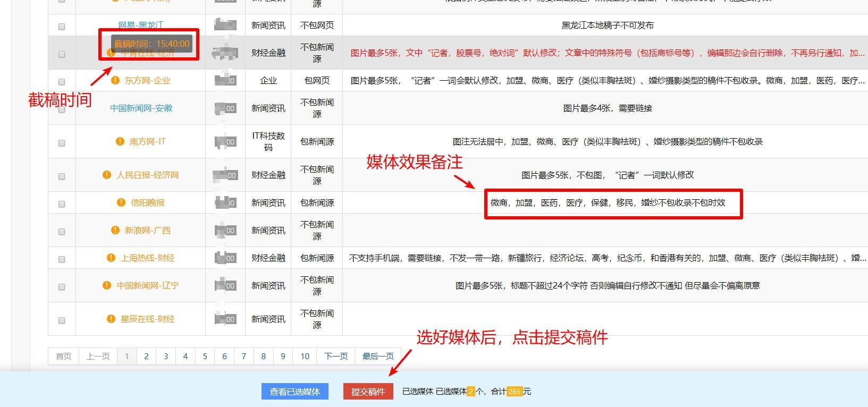Select the checkbox for the 信阳晚报 row
Screen dimensions: 868x407
[62, 204]
